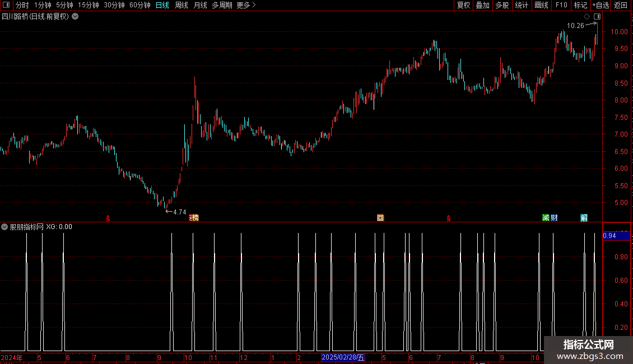
Task: Click the green 减 marker
Action: tap(546, 218)
